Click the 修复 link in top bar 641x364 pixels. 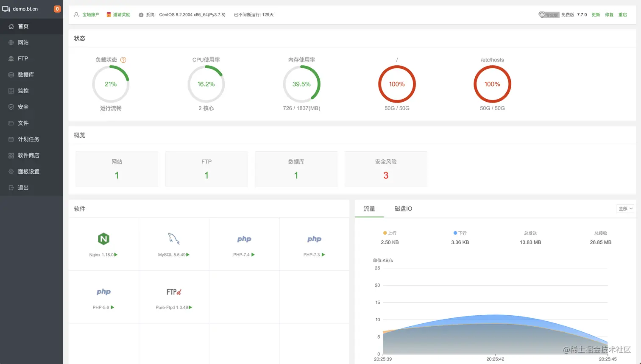(x=609, y=14)
